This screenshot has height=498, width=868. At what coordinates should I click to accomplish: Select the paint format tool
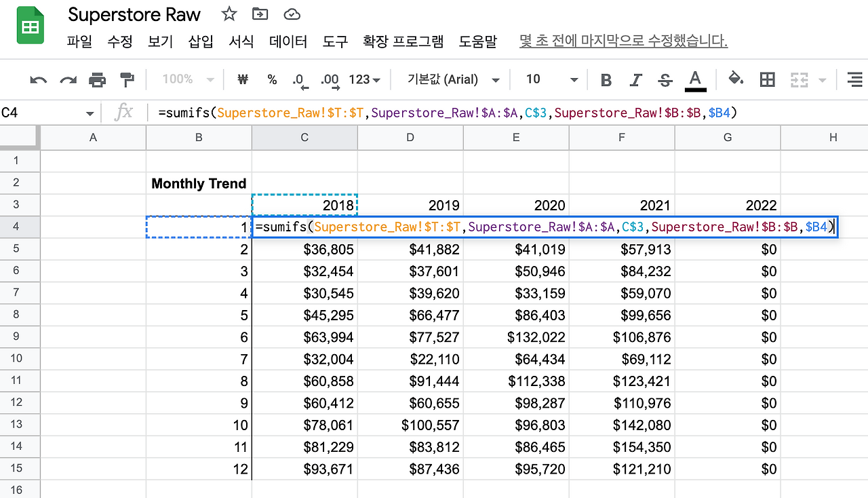(x=127, y=79)
